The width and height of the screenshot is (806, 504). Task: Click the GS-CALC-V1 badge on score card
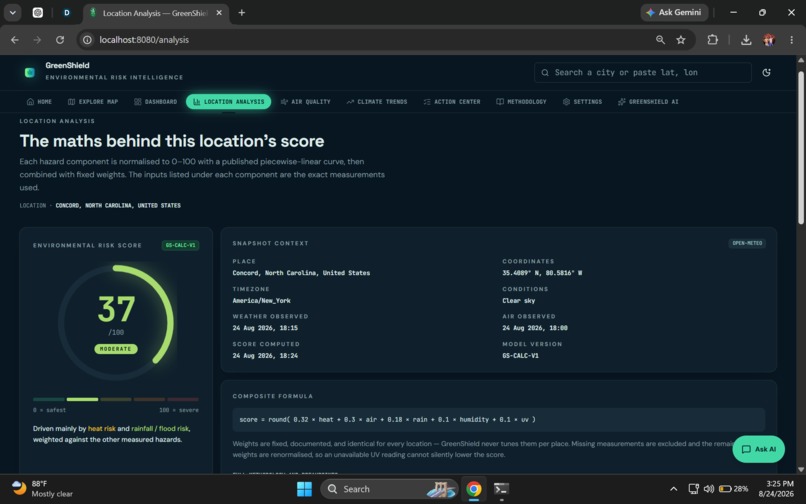pos(180,245)
